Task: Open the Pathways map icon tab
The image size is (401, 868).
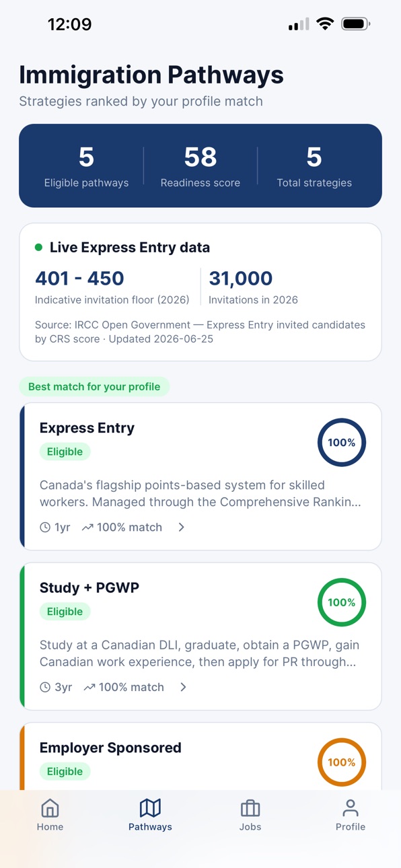Action: pos(150,807)
